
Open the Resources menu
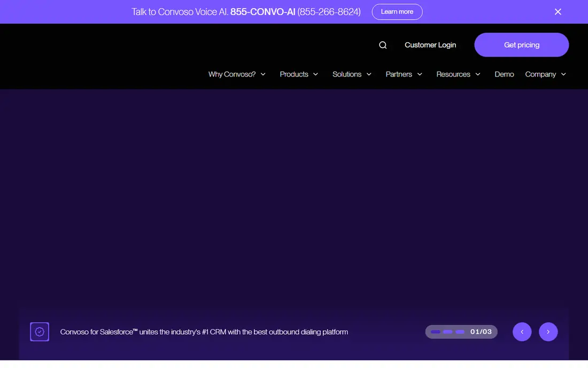[x=453, y=74]
